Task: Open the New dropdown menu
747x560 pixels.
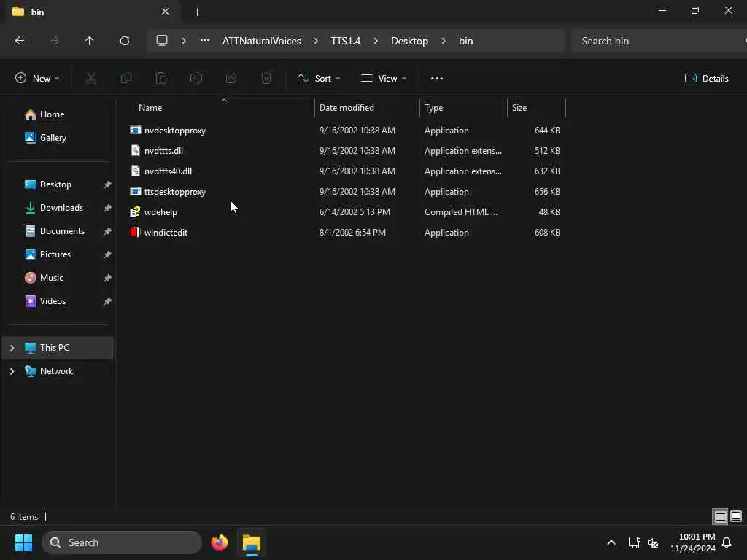Action: 37,78
